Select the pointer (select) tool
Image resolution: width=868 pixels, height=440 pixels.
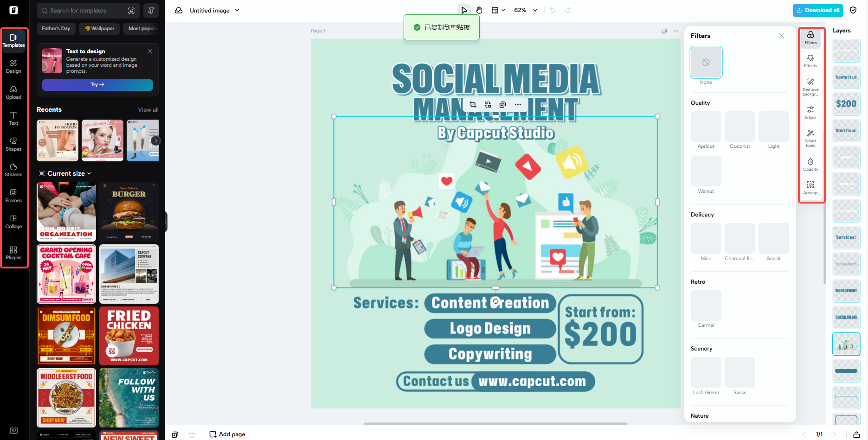point(464,10)
